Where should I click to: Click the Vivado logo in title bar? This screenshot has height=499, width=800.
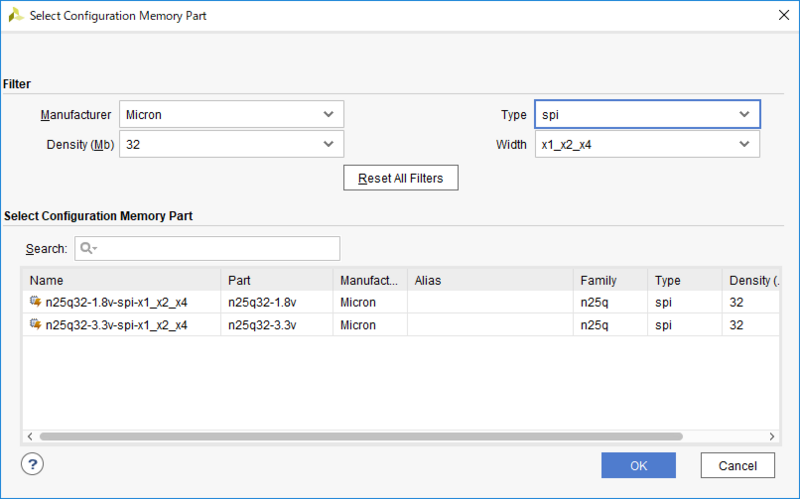[x=15, y=15]
